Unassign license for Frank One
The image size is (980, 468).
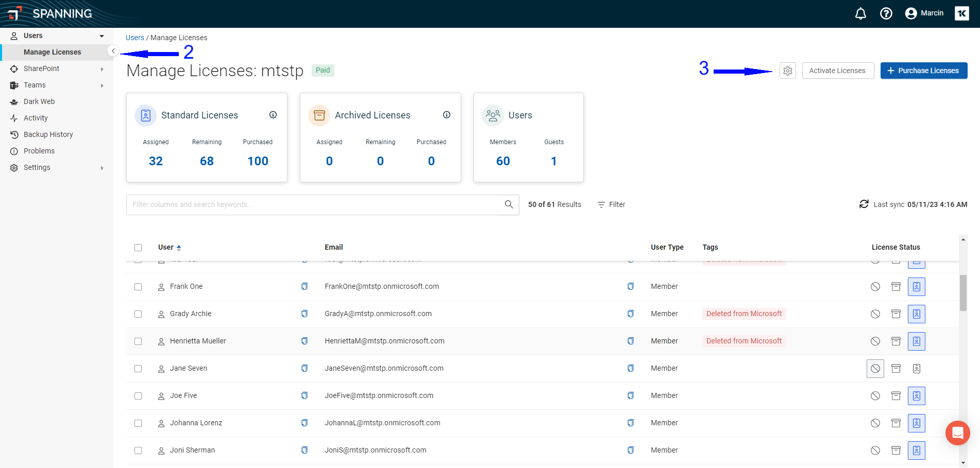pyautogui.click(x=875, y=287)
